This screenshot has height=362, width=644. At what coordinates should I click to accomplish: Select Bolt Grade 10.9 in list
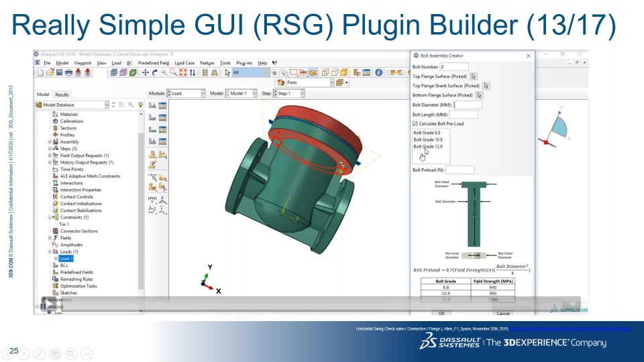428,139
